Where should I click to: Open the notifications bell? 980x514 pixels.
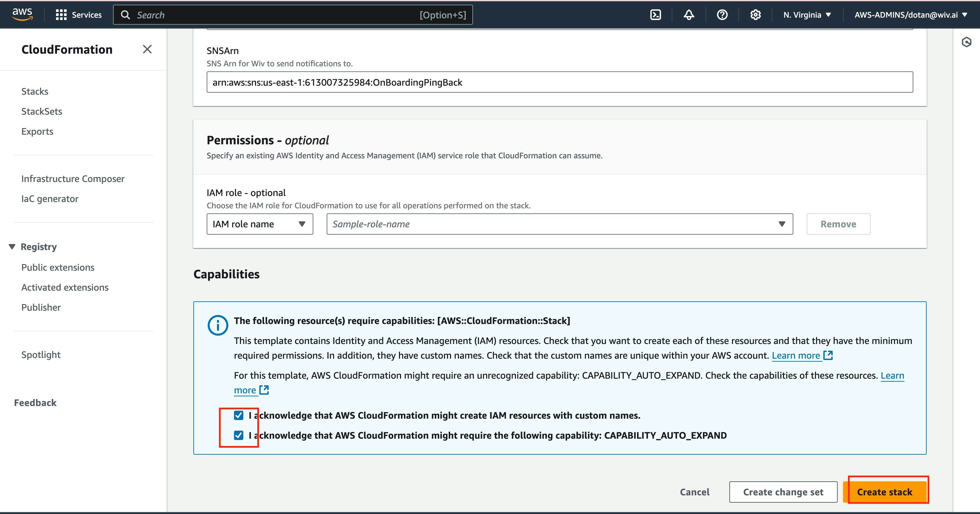689,15
